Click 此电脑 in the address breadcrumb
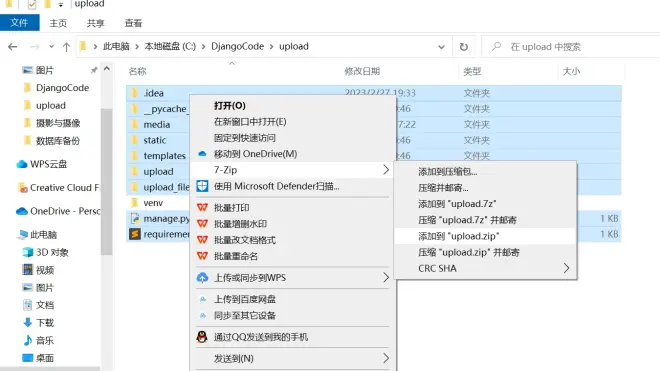 coord(116,46)
